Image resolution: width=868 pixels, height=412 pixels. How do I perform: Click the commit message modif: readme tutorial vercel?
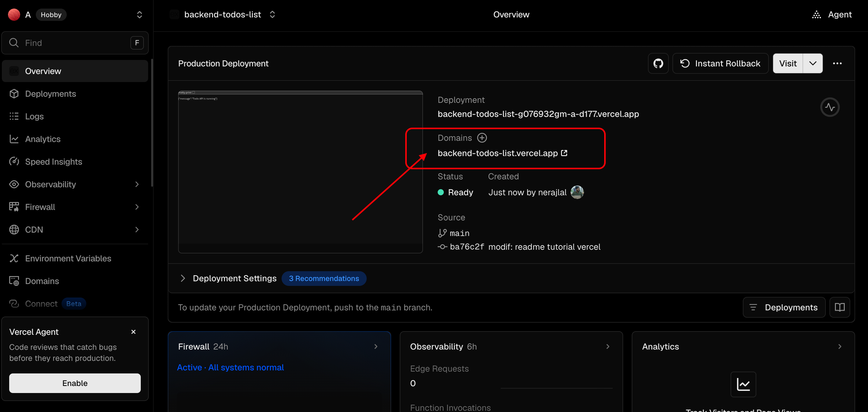point(544,247)
